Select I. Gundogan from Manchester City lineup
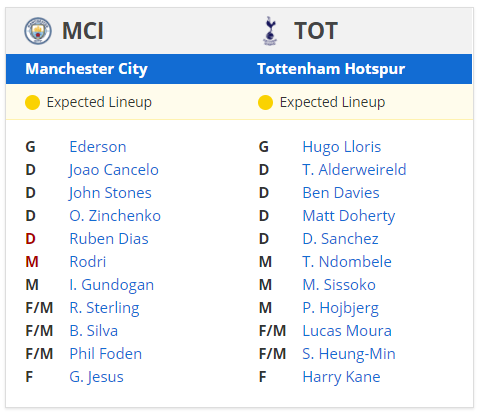Screen dimensions: 481x415 pyautogui.click(x=112, y=285)
